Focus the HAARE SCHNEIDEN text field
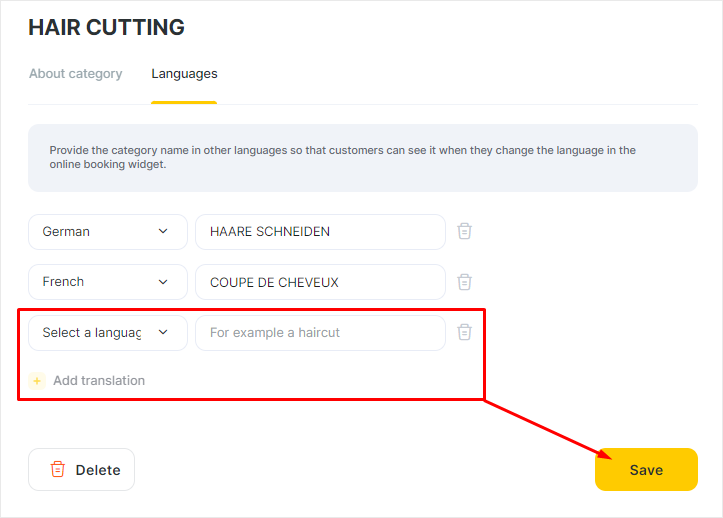This screenshot has height=518, width=723. tap(320, 232)
